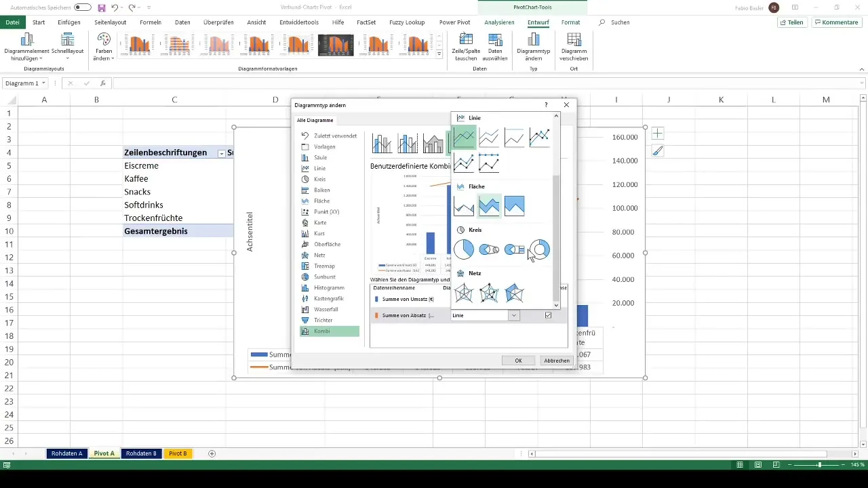Image resolution: width=868 pixels, height=488 pixels.
Task: Click scroll-down arrow in chart subtype list
Action: [556, 306]
